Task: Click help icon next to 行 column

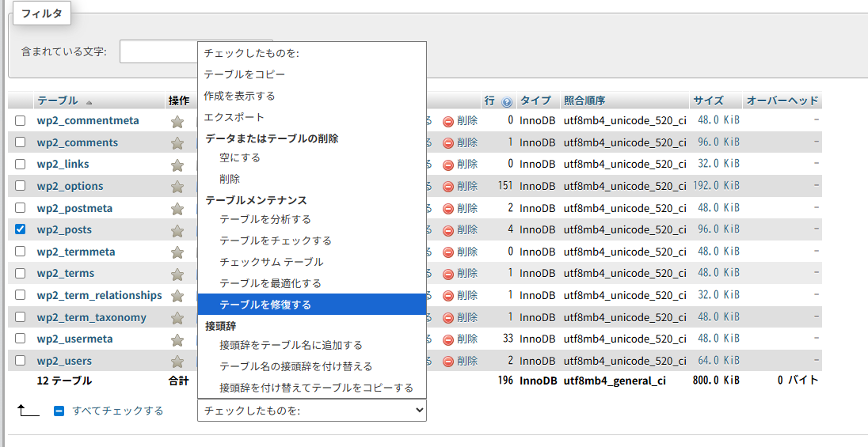Action: click(x=507, y=102)
